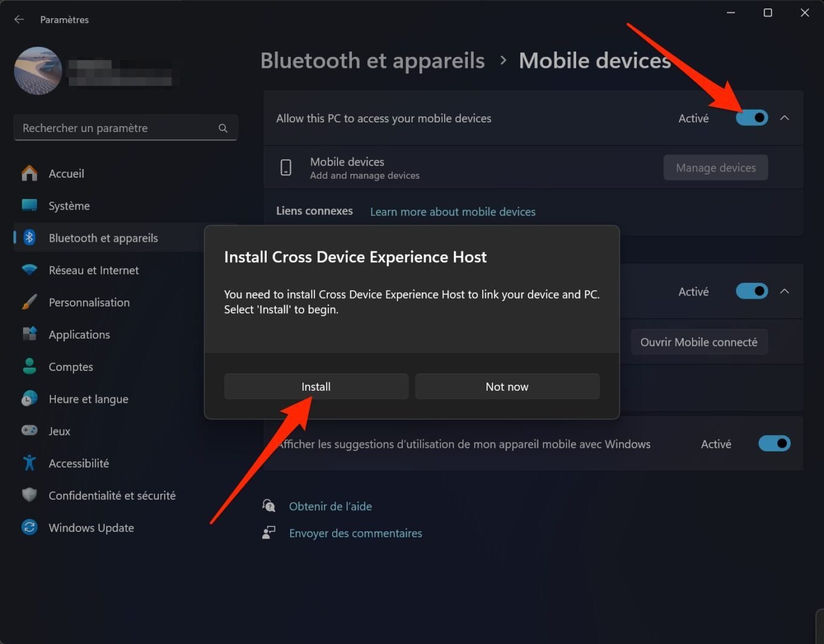Screen dimensions: 824x644
Task: Open 'Learn more about mobile devices' link
Action: 453,211
